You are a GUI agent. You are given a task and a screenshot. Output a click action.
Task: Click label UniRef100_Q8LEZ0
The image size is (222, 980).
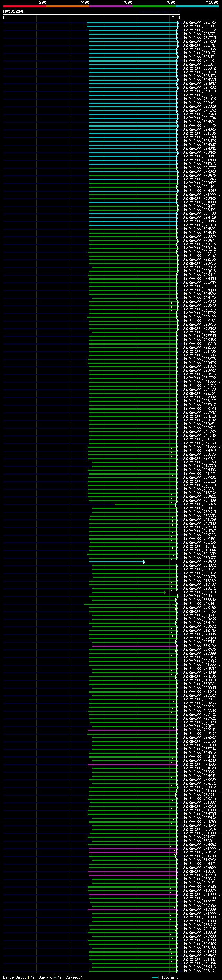pos(199,125)
